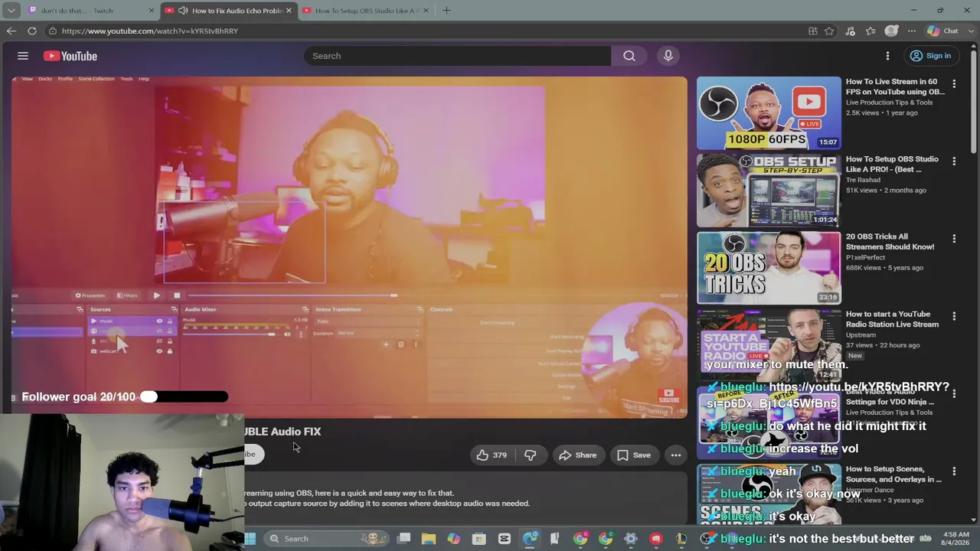The width and height of the screenshot is (980, 551).
Task: Open the browser favorites list icon
Action: coord(871,31)
